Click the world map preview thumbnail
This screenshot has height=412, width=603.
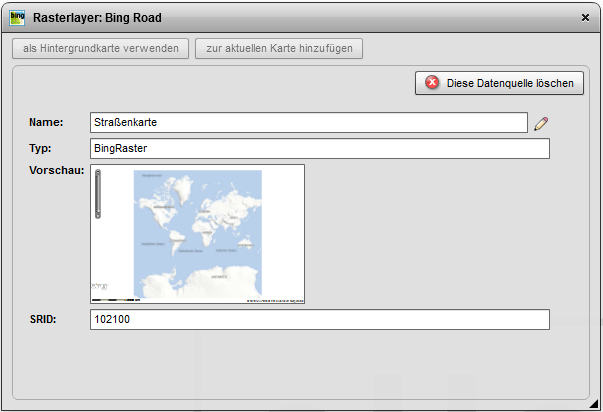coord(198,234)
